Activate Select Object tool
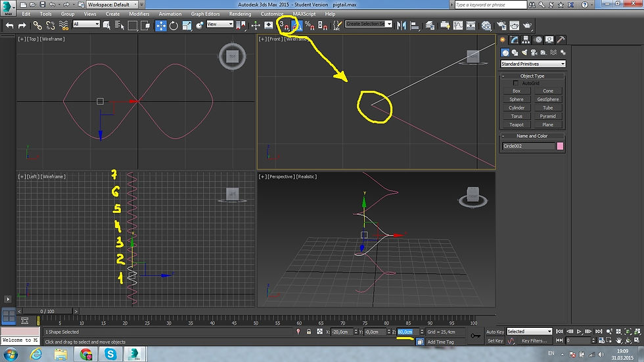The image size is (644, 362). click(106, 26)
